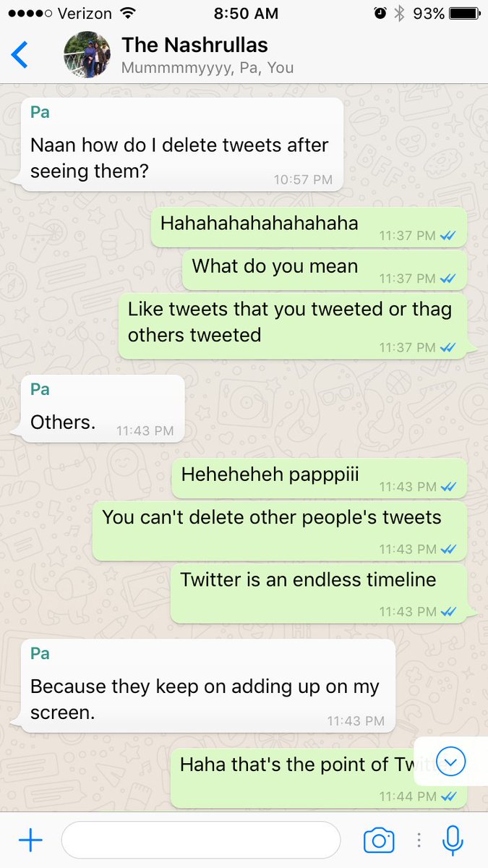Tap the blue back arrow
488x868 pixels.
coord(20,55)
